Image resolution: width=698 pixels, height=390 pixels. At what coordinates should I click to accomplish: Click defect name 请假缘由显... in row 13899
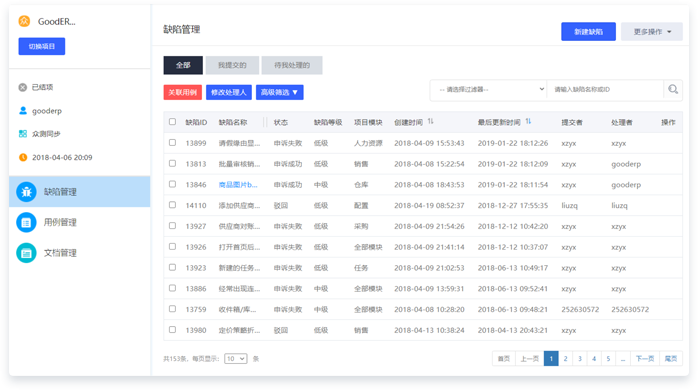pyautogui.click(x=239, y=143)
